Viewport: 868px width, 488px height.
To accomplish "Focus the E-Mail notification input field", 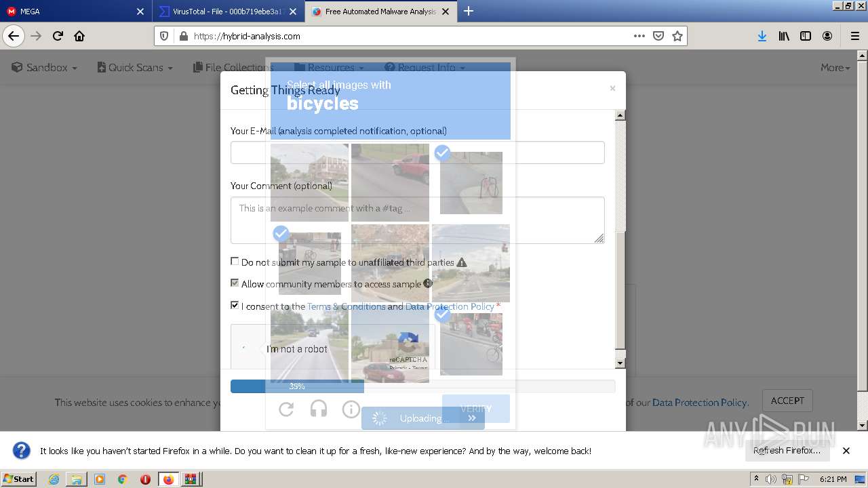I will [x=417, y=152].
